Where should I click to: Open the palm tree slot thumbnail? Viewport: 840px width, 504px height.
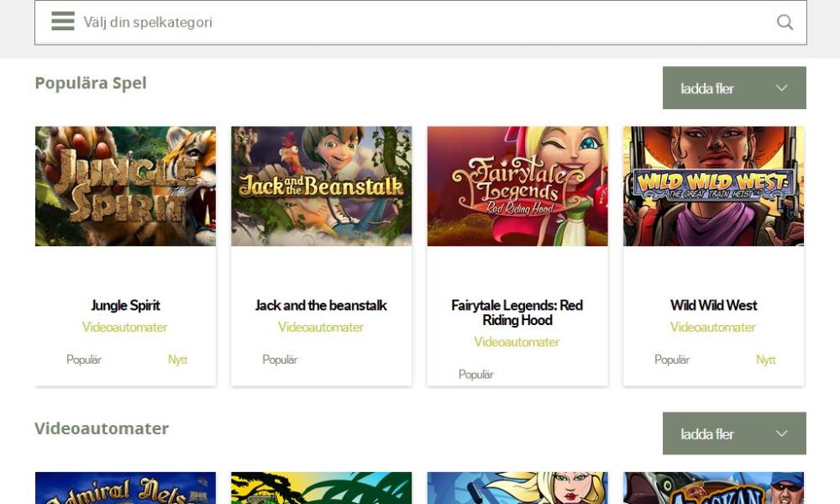point(322,488)
